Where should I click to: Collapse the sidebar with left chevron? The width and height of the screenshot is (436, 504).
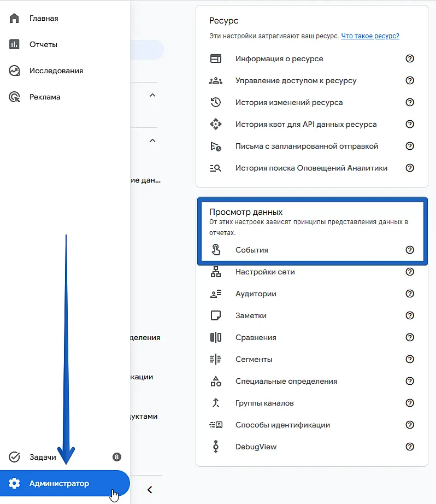(x=150, y=490)
